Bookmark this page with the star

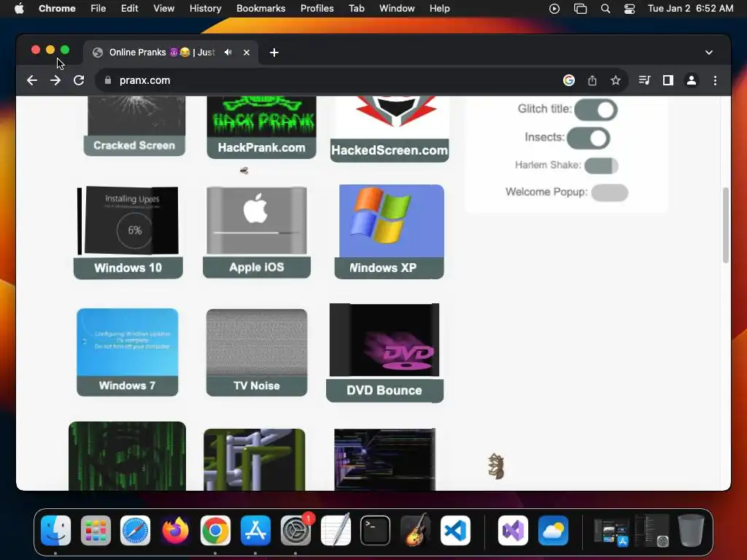[616, 80]
